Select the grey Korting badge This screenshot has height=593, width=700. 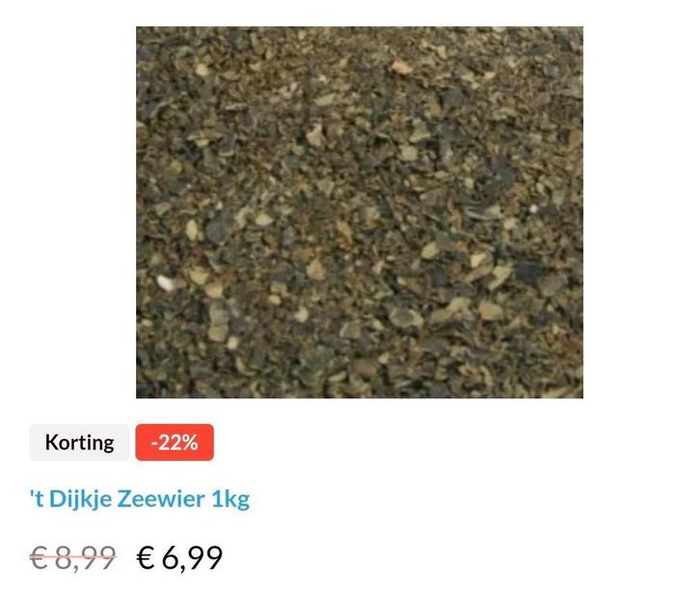point(79,442)
